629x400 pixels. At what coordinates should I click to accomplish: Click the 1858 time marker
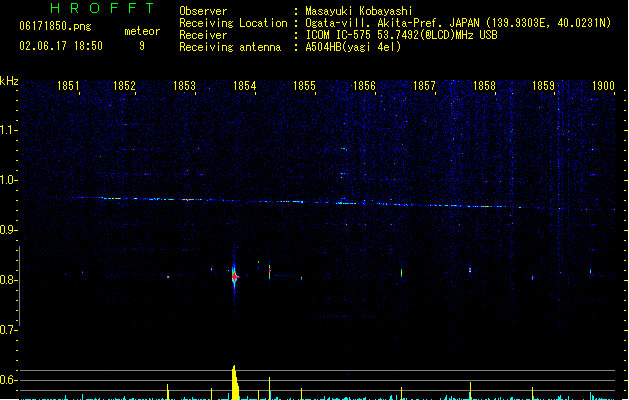coord(485,86)
